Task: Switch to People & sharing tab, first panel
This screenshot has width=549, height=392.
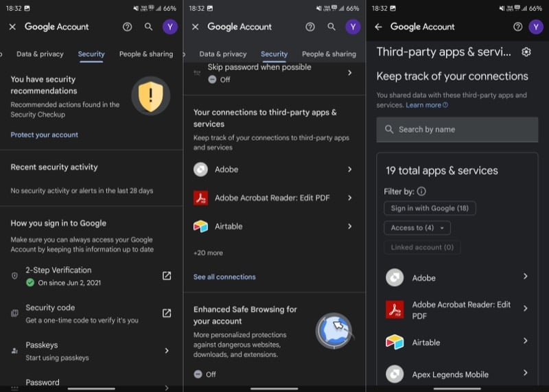Action: pos(146,54)
